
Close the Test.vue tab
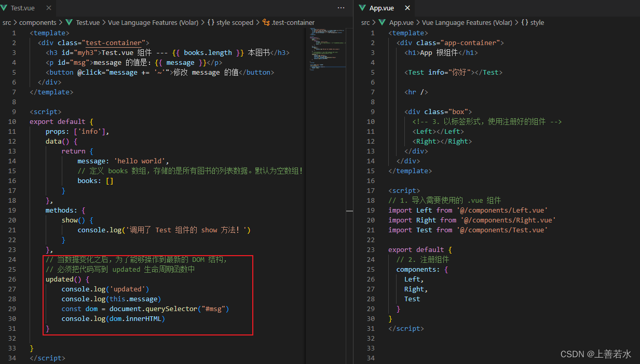(49, 8)
